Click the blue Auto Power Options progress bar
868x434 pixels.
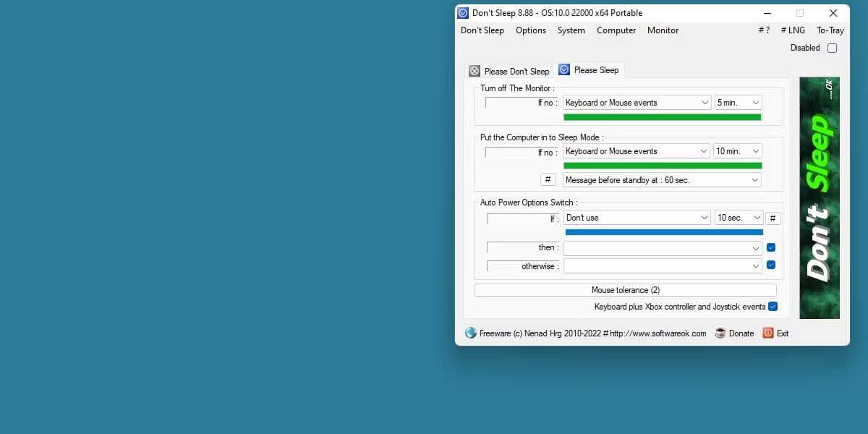click(664, 232)
